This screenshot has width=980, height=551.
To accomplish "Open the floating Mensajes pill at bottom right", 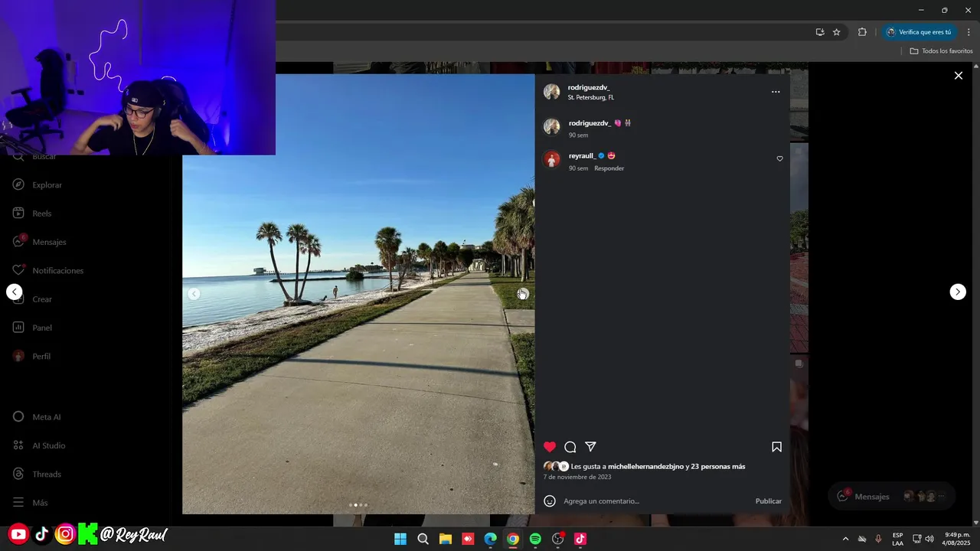I will pyautogui.click(x=892, y=497).
